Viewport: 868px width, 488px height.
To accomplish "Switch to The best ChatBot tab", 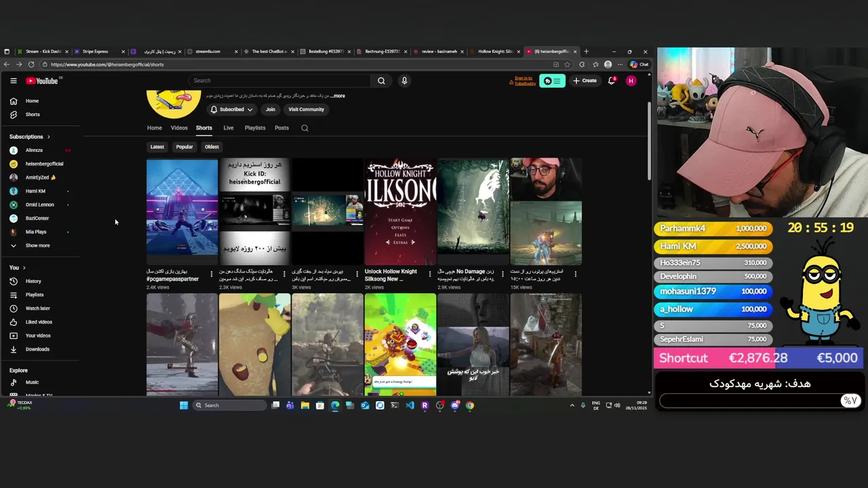I will (269, 52).
